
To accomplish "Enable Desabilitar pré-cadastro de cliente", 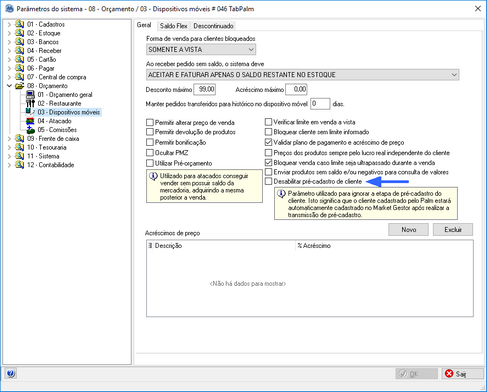I will (268, 182).
